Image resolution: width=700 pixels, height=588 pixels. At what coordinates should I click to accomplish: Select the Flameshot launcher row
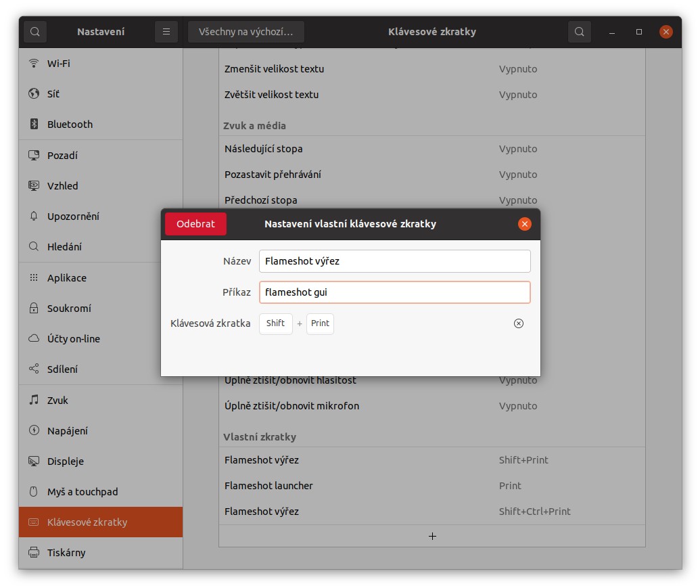point(432,486)
